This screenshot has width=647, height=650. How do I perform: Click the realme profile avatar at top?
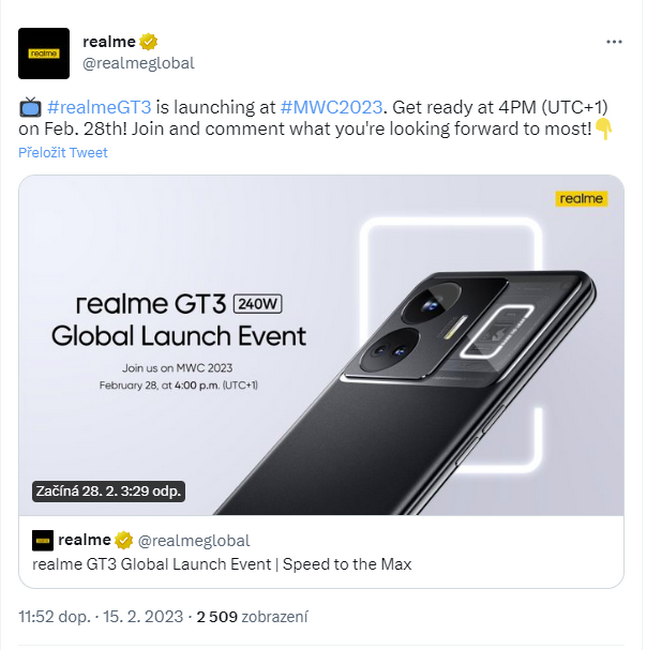point(44,53)
